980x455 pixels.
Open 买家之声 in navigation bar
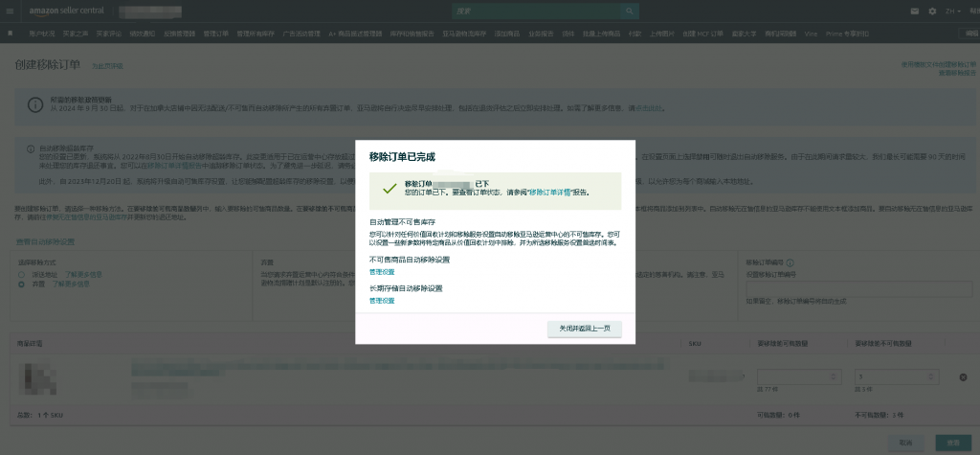[76, 34]
